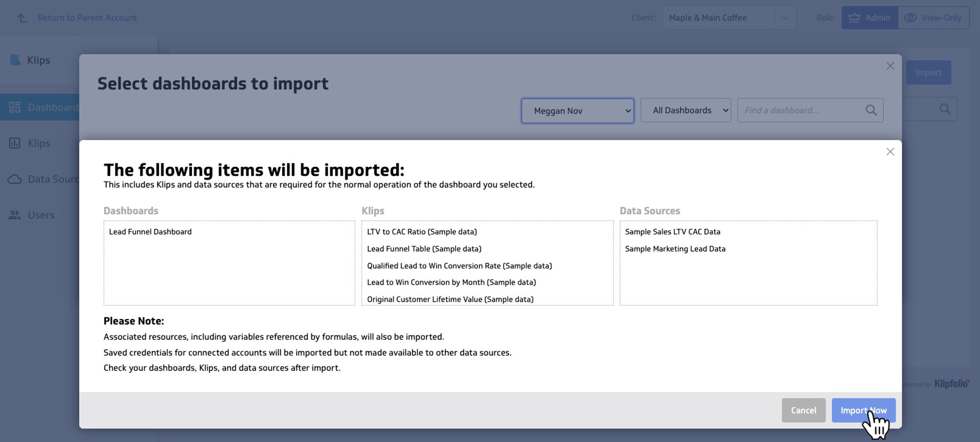Select the Admin role button

(870, 18)
